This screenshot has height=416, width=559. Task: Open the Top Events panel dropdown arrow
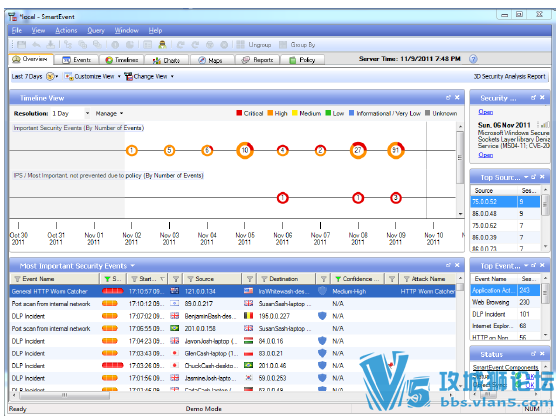(x=526, y=266)
